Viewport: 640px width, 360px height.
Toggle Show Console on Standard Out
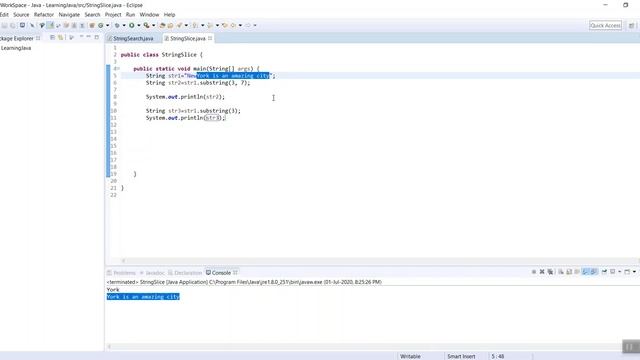pos(585,272)
